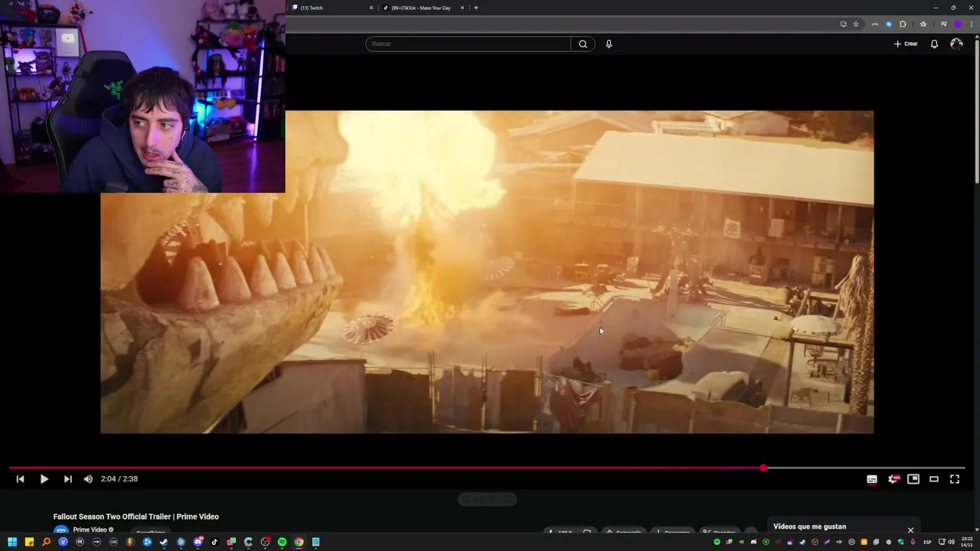Click the Buscar search field
The width and height of the screenshot is (980, 551).
tap(468, 44)
